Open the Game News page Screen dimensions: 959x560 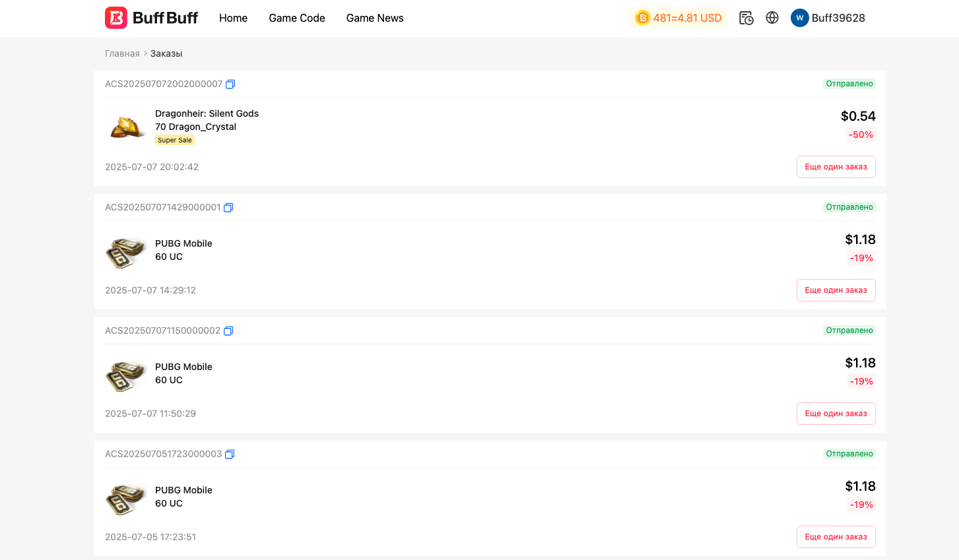click(374, 18)
